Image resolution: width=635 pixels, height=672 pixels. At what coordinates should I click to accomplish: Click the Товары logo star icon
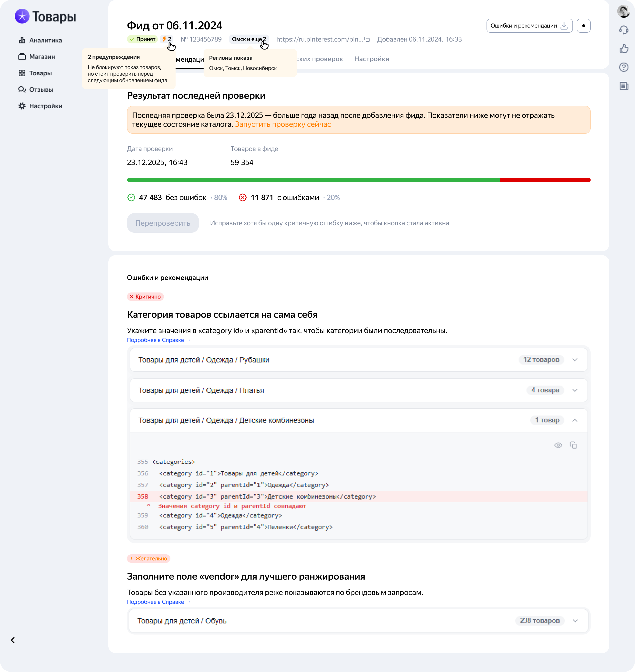(22, 16)
